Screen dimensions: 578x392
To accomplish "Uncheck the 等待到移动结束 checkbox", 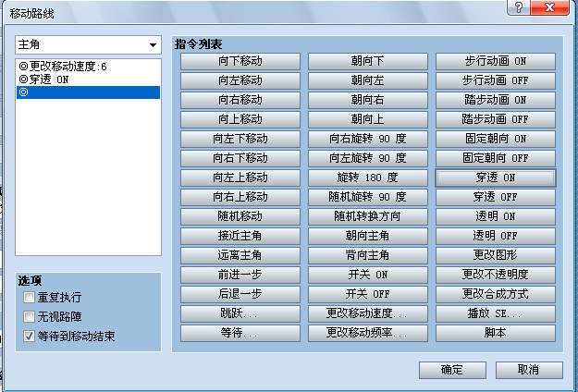I will point(29,336).
